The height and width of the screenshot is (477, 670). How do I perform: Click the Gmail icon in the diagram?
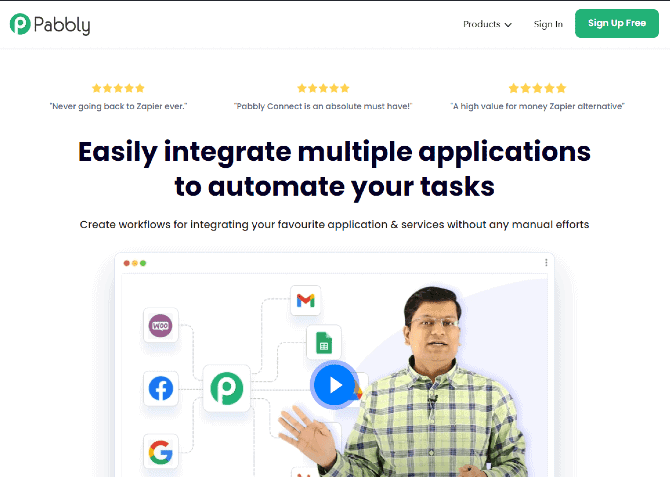(x=306, y=300)
